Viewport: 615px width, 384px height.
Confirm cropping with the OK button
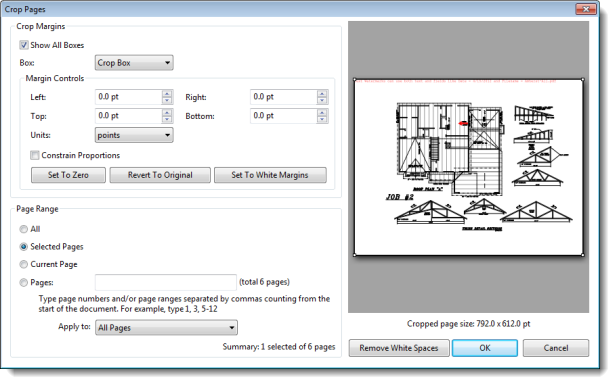pyautogui.click(x=485, y=348)
